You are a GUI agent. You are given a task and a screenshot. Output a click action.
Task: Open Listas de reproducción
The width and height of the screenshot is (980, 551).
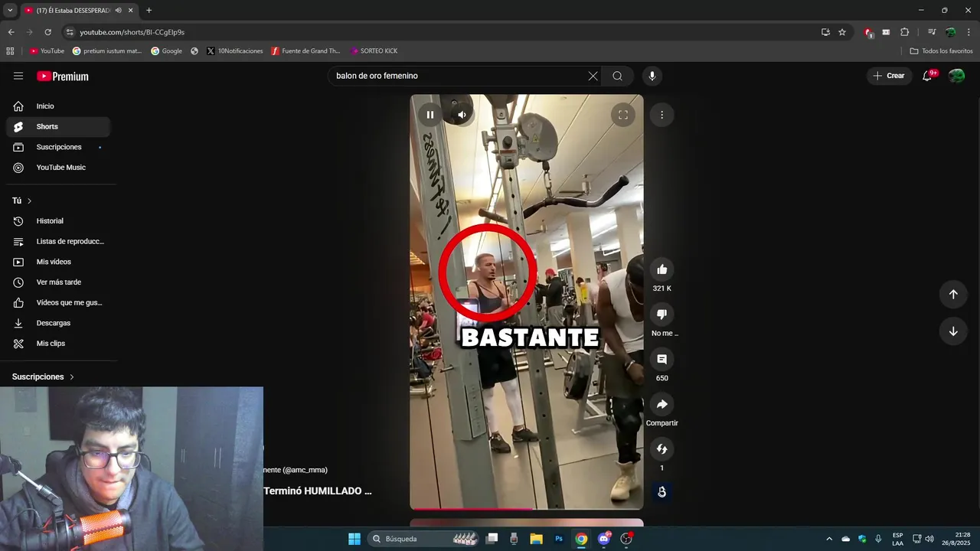tap(58, 241)
